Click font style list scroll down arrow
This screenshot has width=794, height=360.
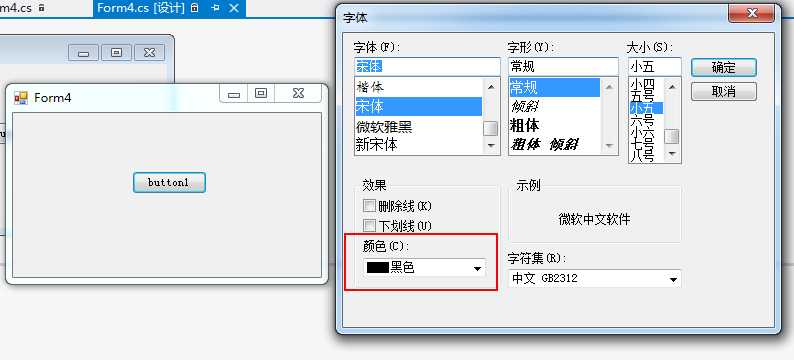pyautogui.click(x=609, y=145)
